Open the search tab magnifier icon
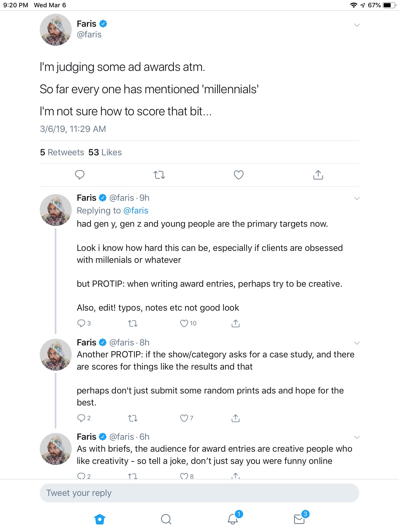This screenshot has height=532, width=399. click(166, 519)
